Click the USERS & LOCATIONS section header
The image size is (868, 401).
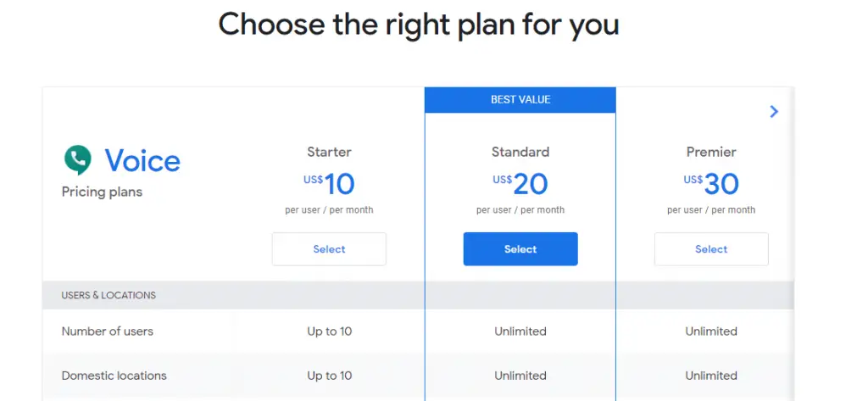[x=108, y=295]
